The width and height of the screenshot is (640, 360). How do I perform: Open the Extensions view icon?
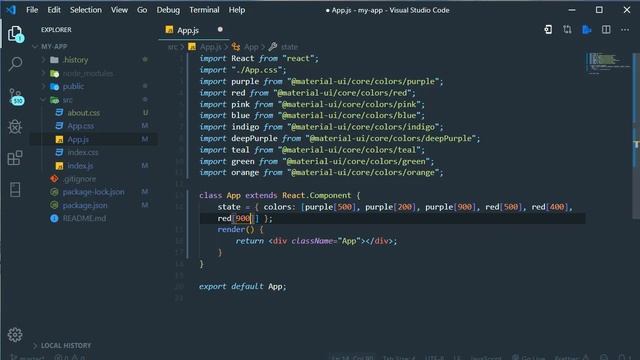pos(15,158)
